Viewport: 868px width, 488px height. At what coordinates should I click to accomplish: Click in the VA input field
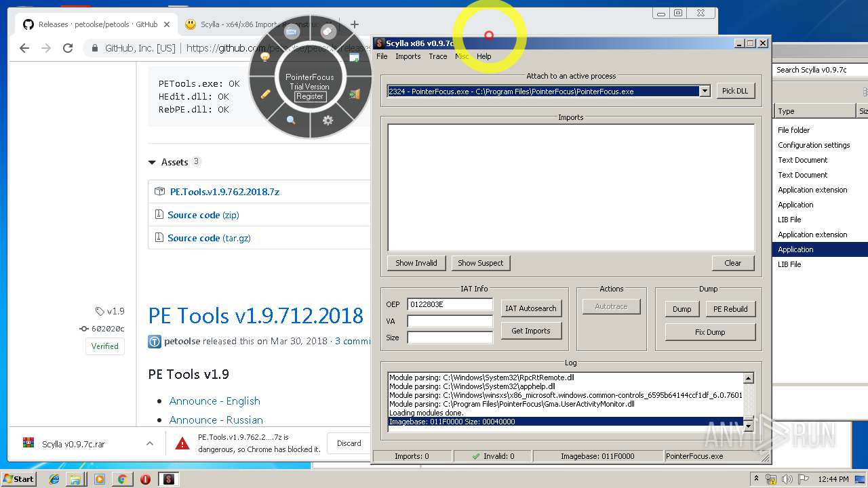pos(450,321)
